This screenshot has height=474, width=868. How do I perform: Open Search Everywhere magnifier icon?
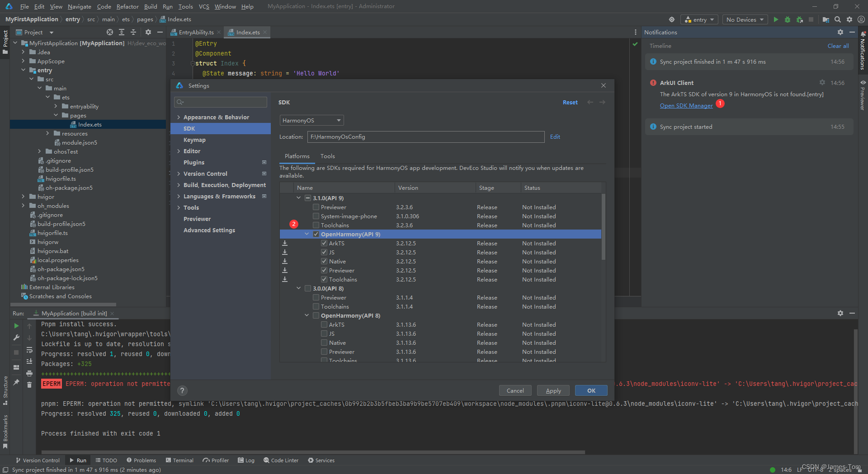(x=838, y=19)
